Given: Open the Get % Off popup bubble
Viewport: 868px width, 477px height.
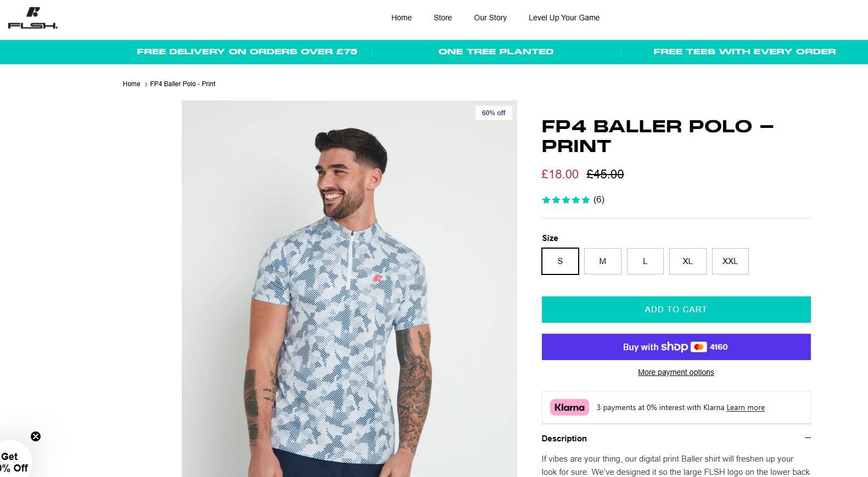Looking at the screenshot, I should pos(13,462).
